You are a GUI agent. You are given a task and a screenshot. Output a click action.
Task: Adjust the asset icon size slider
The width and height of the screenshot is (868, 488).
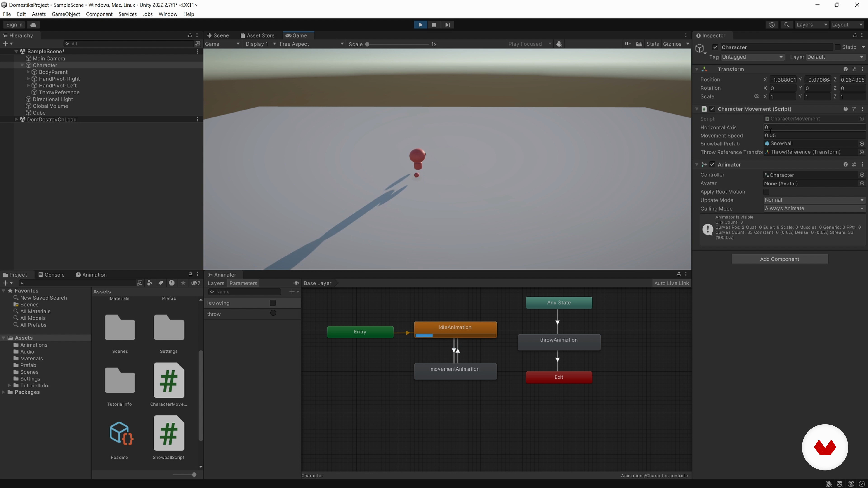coord(185,474)
